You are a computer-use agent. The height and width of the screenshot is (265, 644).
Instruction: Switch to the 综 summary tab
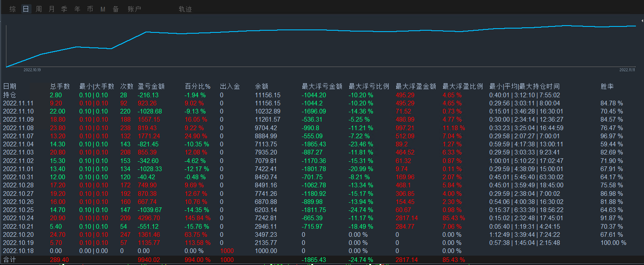(x=13, y=9)
